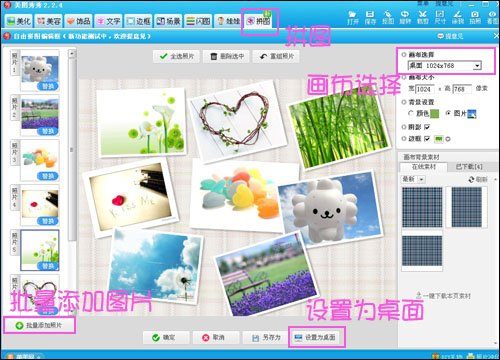This screenshot has width=500, height=360.
Task: Open the 美化 beautify tab
Action: [19, 21]
